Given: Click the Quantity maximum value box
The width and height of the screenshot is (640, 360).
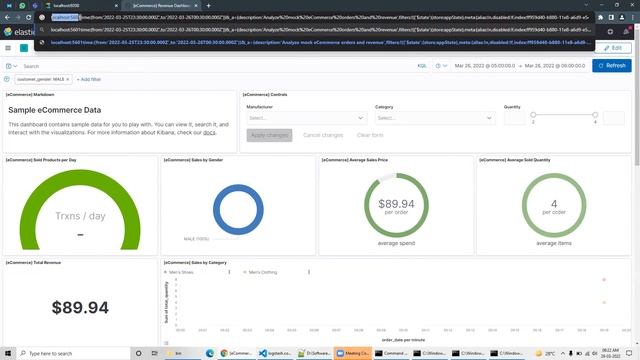Looking at the screenshot, I should 614,118.
